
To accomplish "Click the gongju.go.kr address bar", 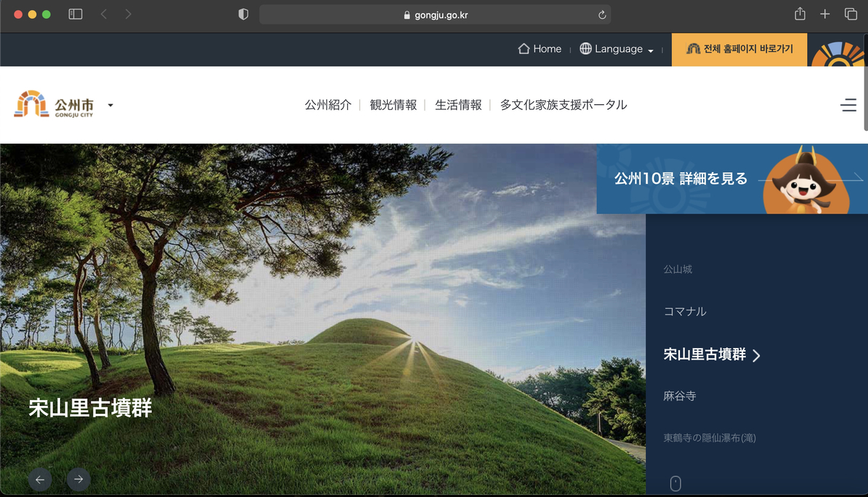I will pos(435,14).
